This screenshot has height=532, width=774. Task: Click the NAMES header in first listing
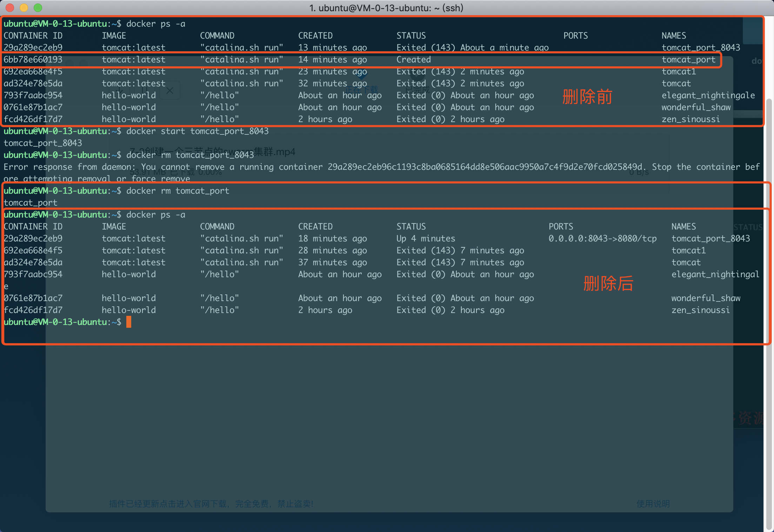(674, 35)
